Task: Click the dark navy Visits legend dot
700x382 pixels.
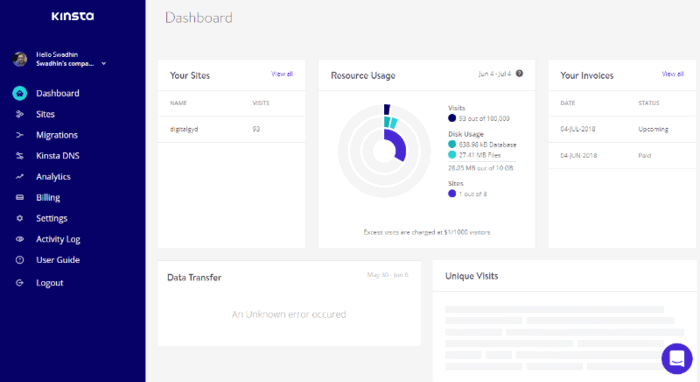Action: [452, 118]
